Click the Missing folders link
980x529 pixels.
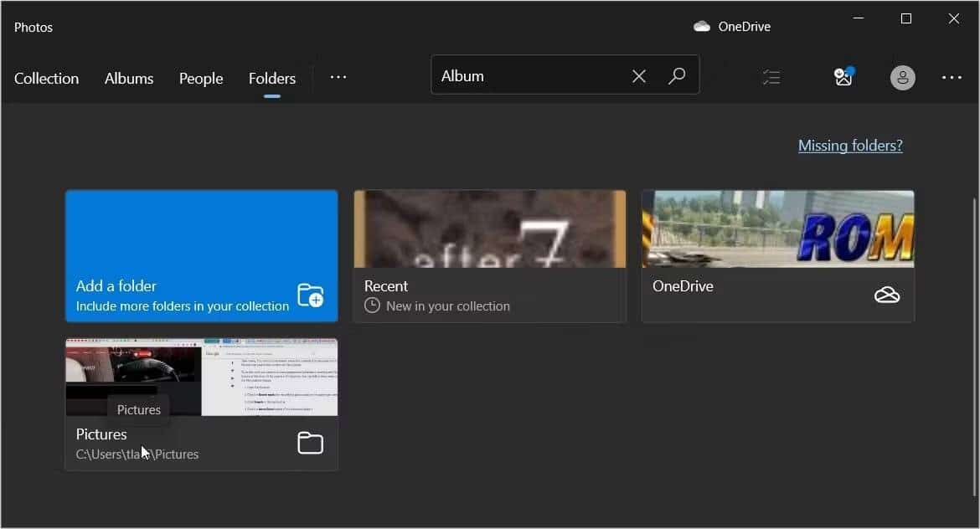(x=850, y=145)
